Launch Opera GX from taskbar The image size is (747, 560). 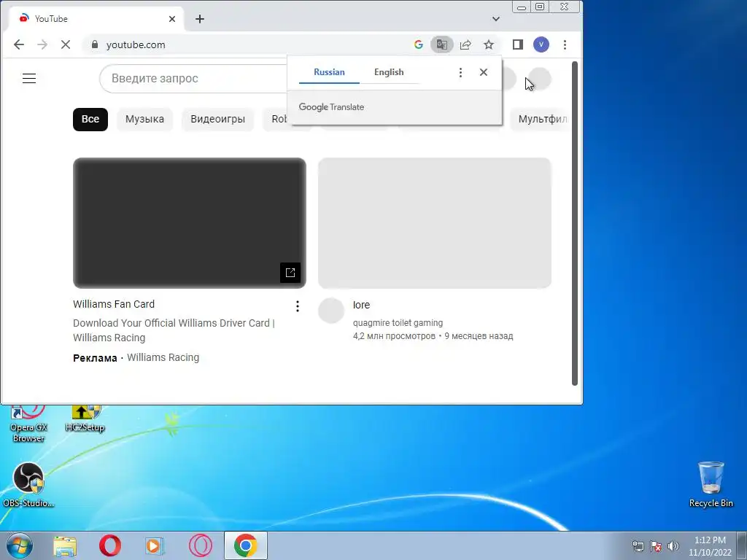point(200,546)
